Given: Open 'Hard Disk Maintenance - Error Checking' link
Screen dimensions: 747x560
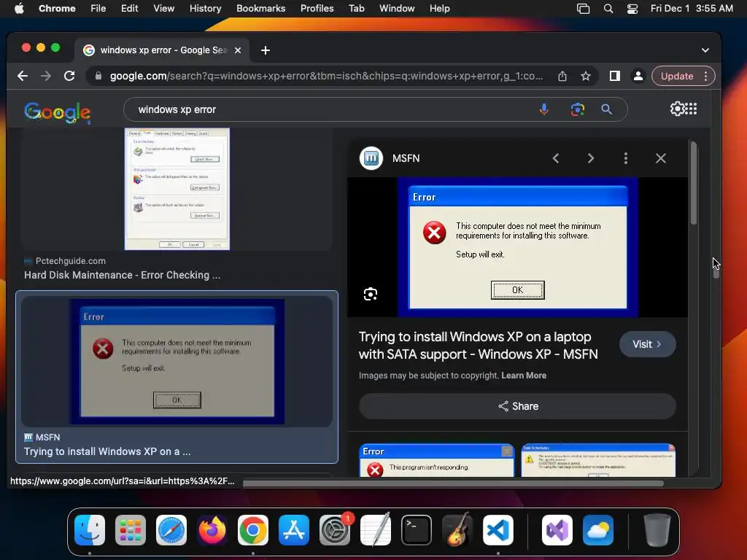Looking at the screenshot, I should coord(122,275).
